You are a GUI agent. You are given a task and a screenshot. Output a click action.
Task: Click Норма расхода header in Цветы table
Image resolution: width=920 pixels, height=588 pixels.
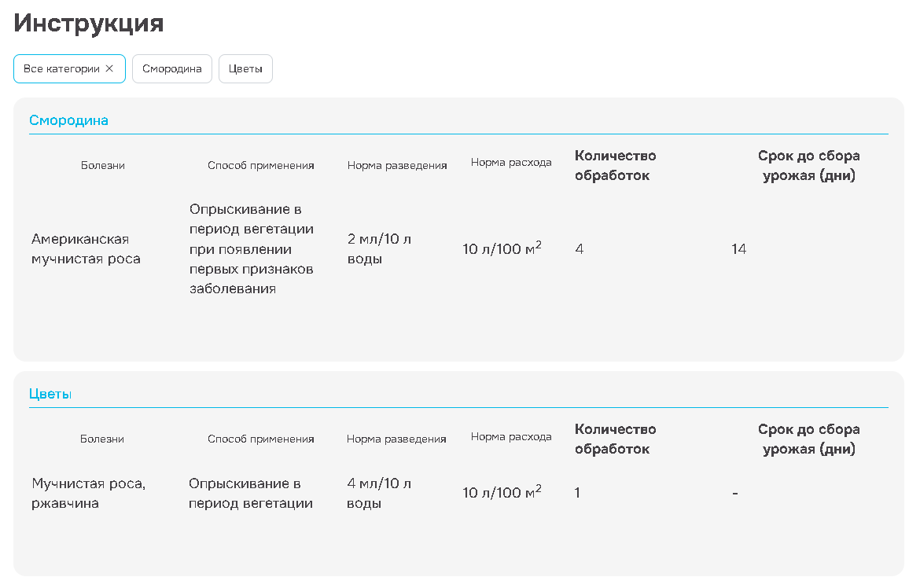point(511,436)
